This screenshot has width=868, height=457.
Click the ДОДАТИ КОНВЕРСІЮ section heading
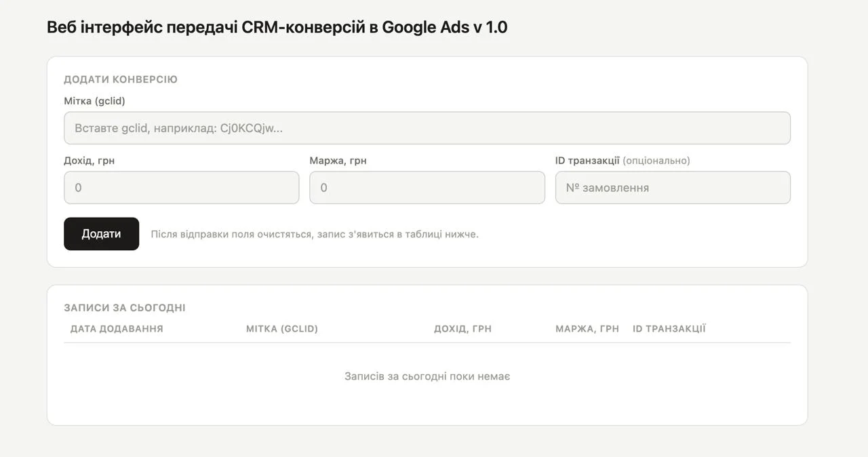(121, 79)
